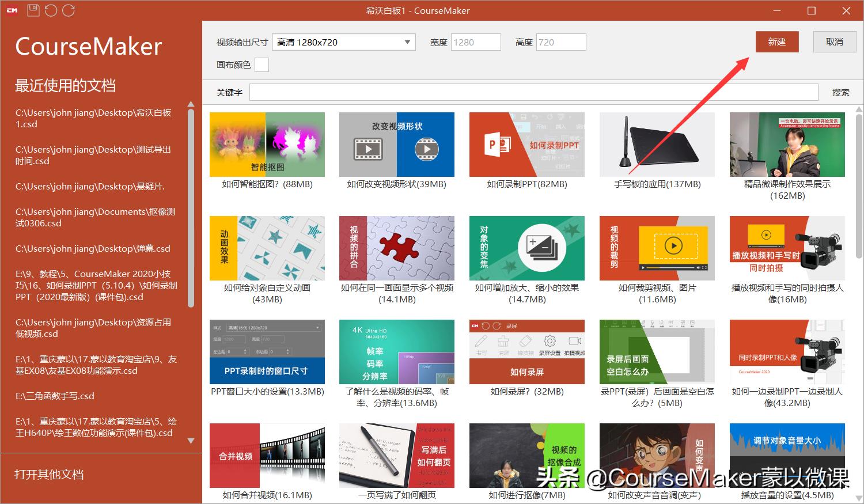Open the 视频输出尺寸 resolution dropdown

[x=343, y=41]
